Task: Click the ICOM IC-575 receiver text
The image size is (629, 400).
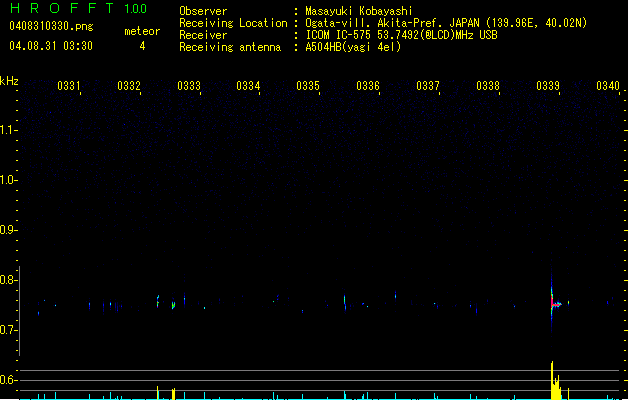Action: point(401,35)
